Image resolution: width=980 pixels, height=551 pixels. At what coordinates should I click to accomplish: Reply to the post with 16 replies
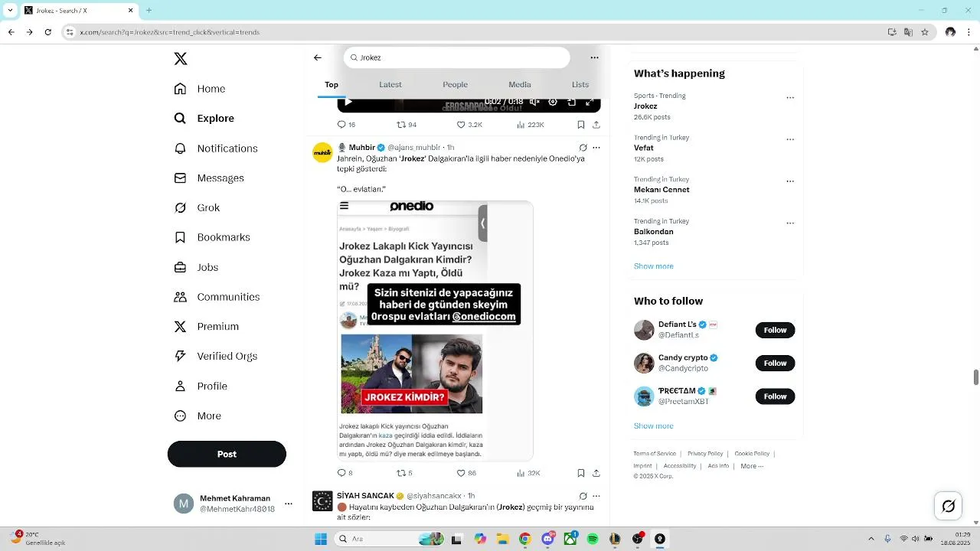click(x=346, y=125)
